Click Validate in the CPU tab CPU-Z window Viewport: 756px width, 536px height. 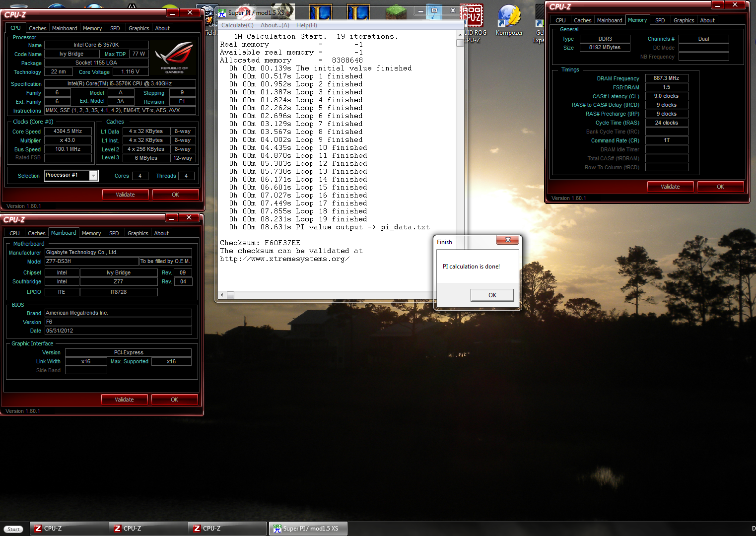click(x=125, y=195)
